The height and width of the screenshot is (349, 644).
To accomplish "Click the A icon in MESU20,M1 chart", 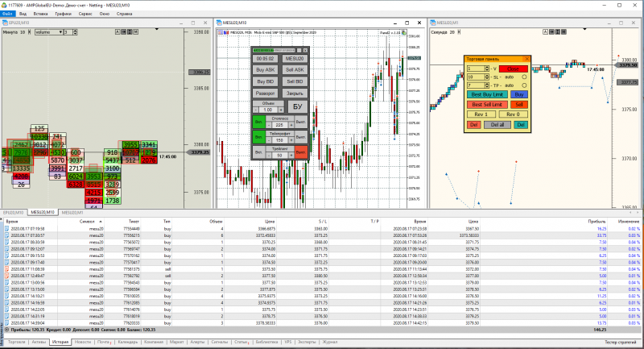I will coord(546,31).
